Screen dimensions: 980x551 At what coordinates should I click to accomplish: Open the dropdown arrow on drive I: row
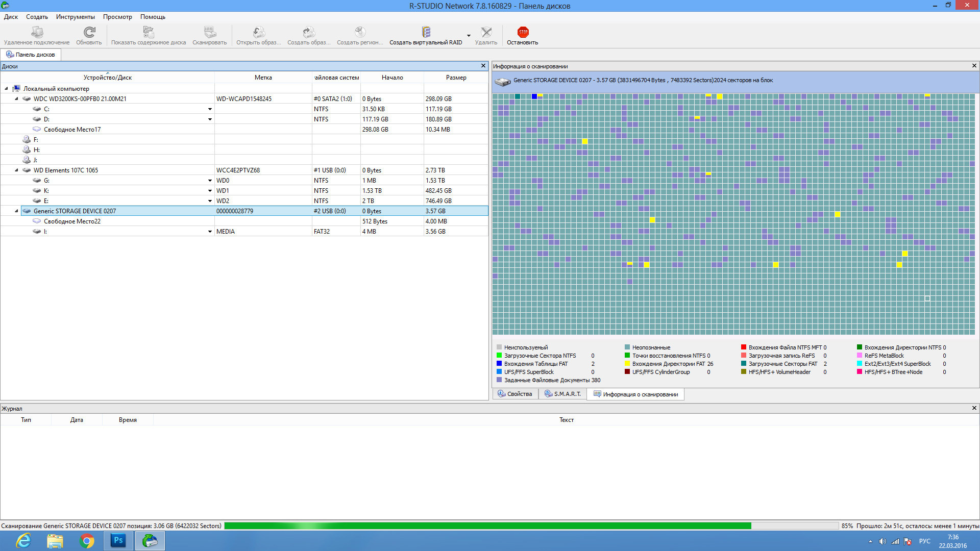click(210, 232)
